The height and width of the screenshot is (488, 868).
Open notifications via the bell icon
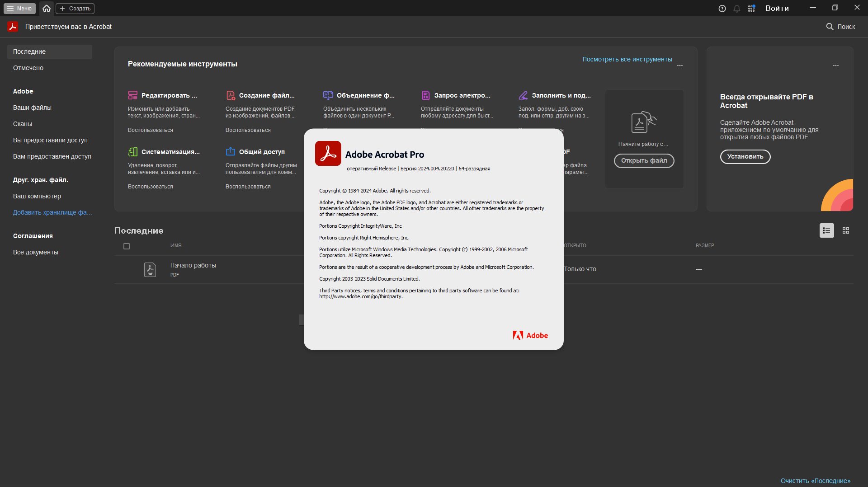coord(737,8)
